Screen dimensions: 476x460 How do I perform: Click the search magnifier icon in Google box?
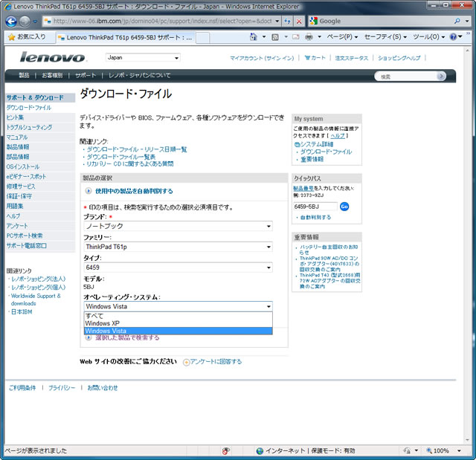coord(457,21)
